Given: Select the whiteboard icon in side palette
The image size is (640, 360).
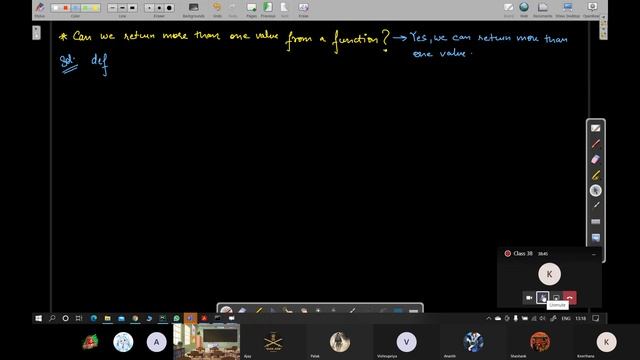Looking at the screenshot, I should coord(596,128).
